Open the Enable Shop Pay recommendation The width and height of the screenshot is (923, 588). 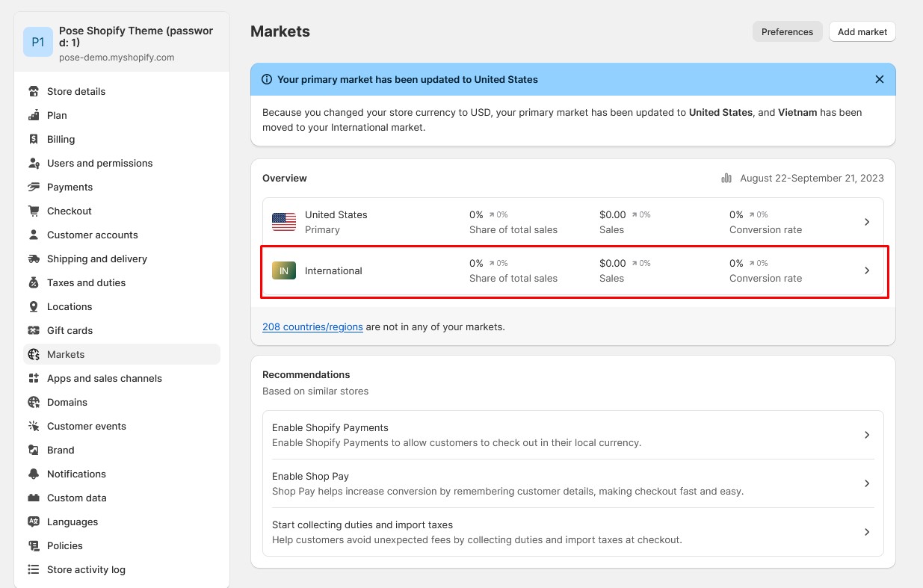tap(573, 483)
